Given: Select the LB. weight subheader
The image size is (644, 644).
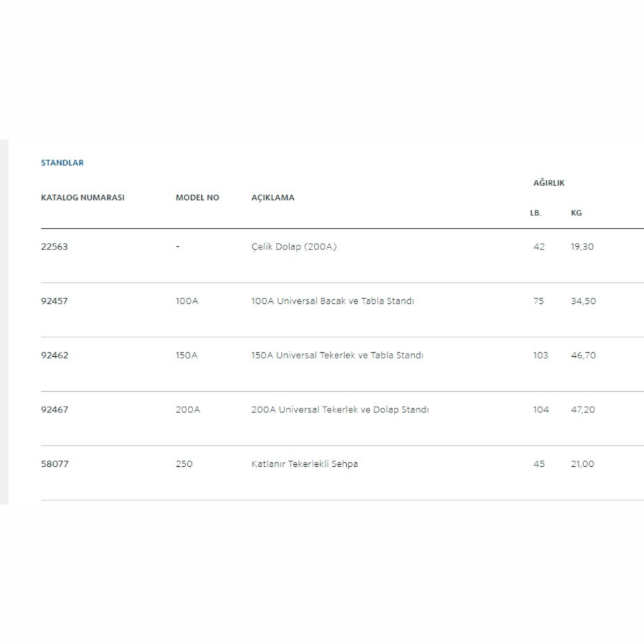Looking at the screenshot, I should (535, 213).
